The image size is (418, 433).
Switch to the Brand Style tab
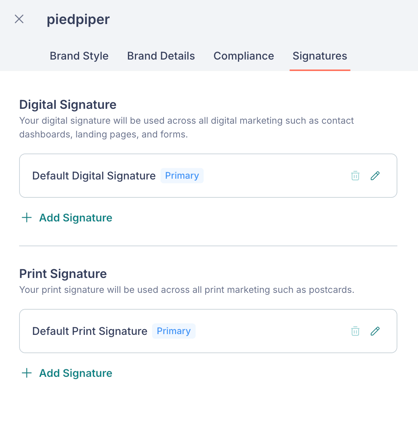pyautogui.click(x=79, y=56)
